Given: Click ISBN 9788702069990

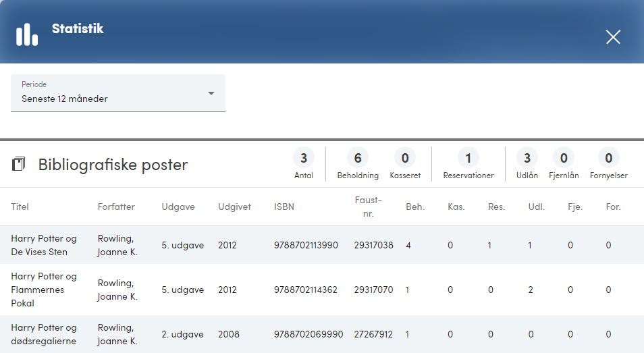Looking at the screenshot, I should 308,334.
